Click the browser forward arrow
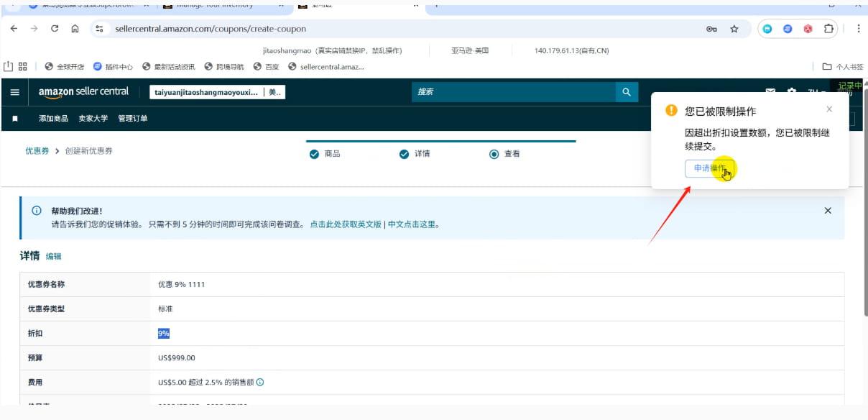The height and width of the screenshot is (420, 868). pyautogui.click(x=34, y=29)
